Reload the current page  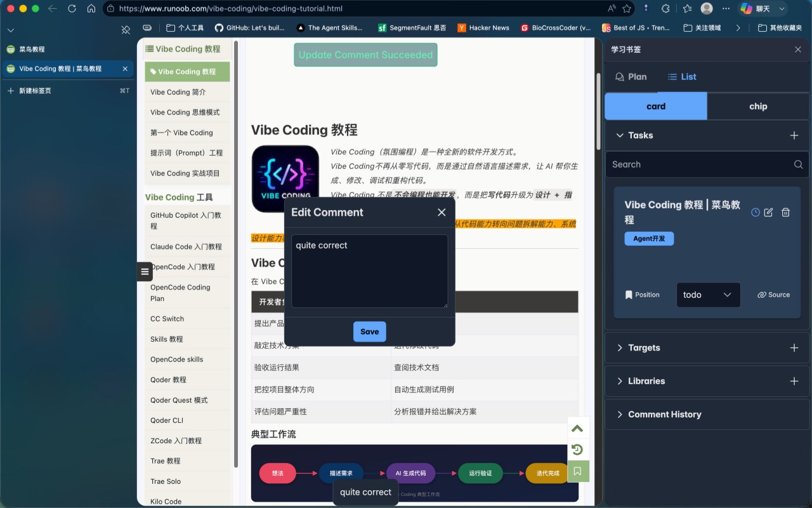click(x=72, y=9)
